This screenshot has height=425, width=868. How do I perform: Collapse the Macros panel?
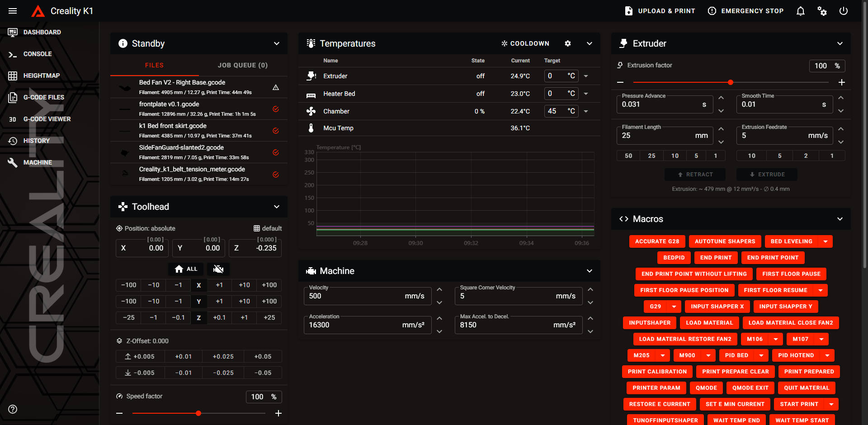(x=840, y=219)
